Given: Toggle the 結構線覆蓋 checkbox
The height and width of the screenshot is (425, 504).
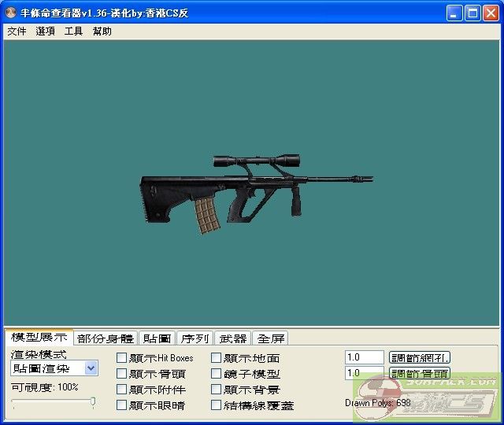Looking at the screenshot, I should tap(216, 405).
